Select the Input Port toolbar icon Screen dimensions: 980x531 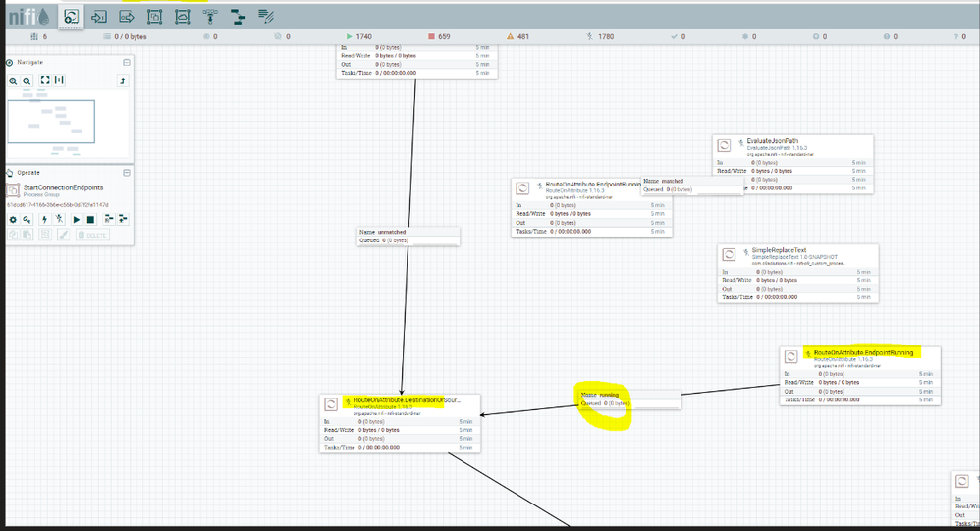click(99, 17)
